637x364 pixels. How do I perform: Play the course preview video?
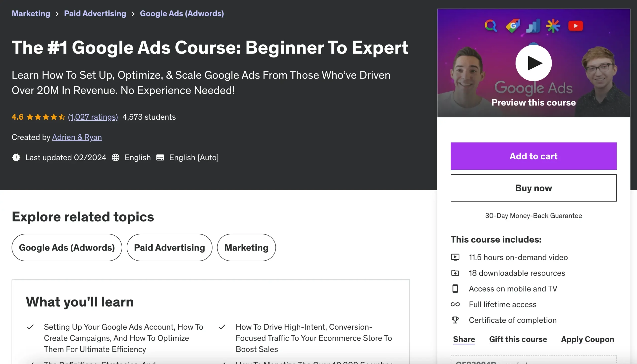tap(533, 63)
